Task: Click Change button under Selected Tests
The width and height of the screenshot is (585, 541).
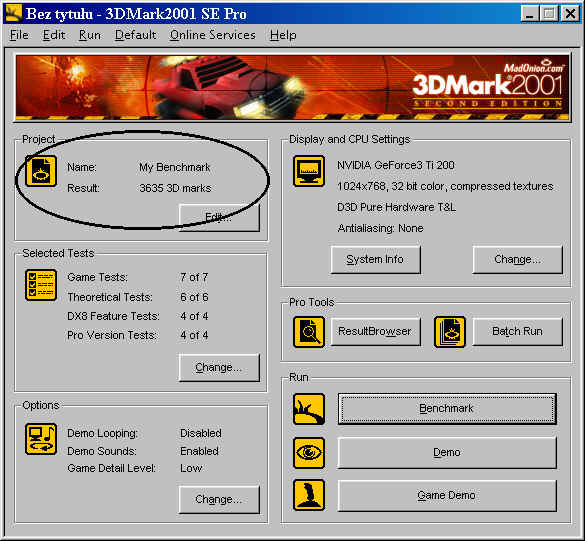Action: coord(219,368)
